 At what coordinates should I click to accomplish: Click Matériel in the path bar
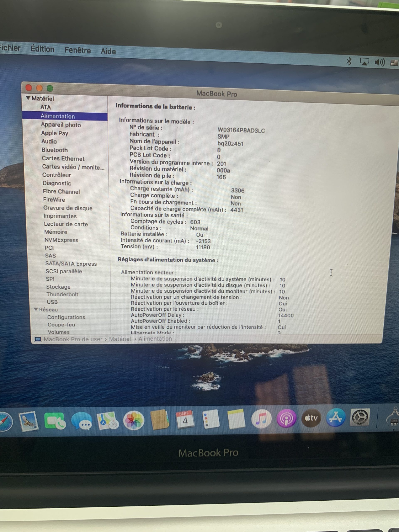tap(120, 339)
